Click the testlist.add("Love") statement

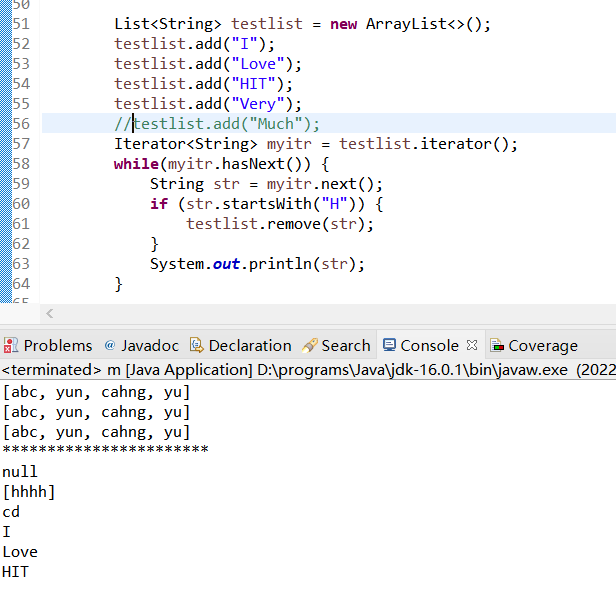click(x=208, y=64)
